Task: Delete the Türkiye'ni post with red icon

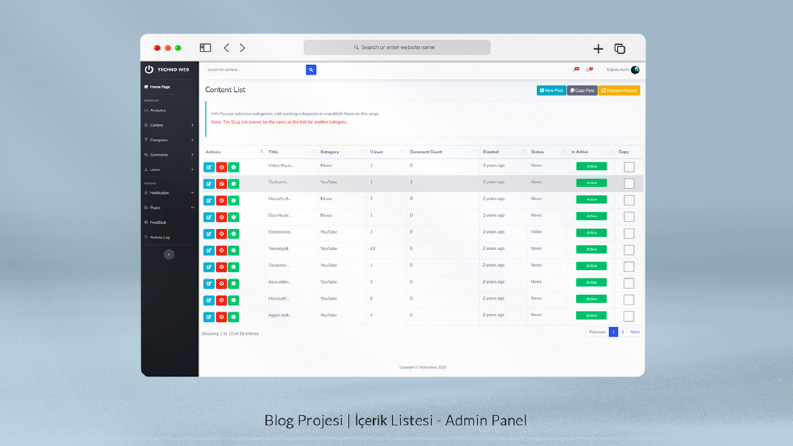Action: 222,184
